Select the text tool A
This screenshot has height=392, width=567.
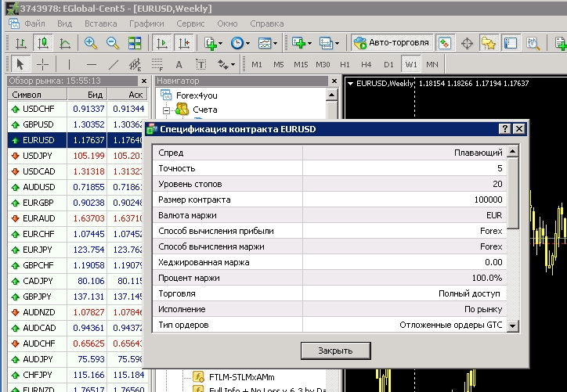point(179,65)
